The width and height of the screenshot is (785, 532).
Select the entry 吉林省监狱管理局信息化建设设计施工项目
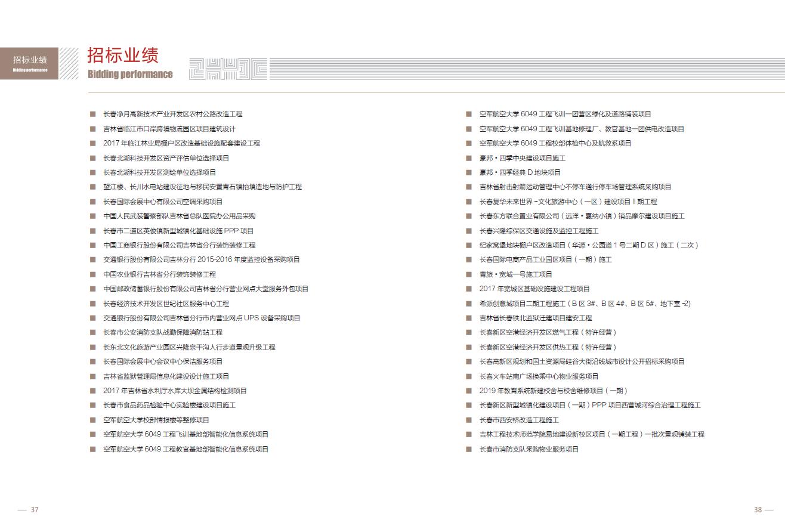(x=166, y=376)
